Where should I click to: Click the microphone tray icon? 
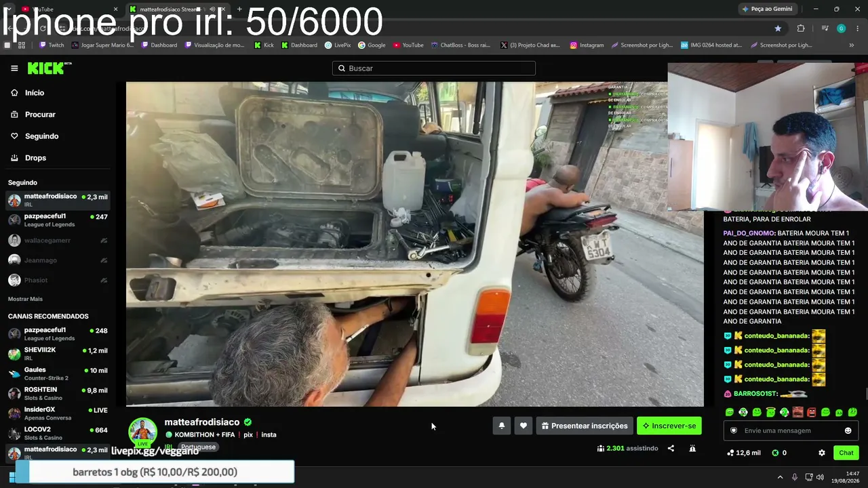pyautogui.click(x=795, y=477)
